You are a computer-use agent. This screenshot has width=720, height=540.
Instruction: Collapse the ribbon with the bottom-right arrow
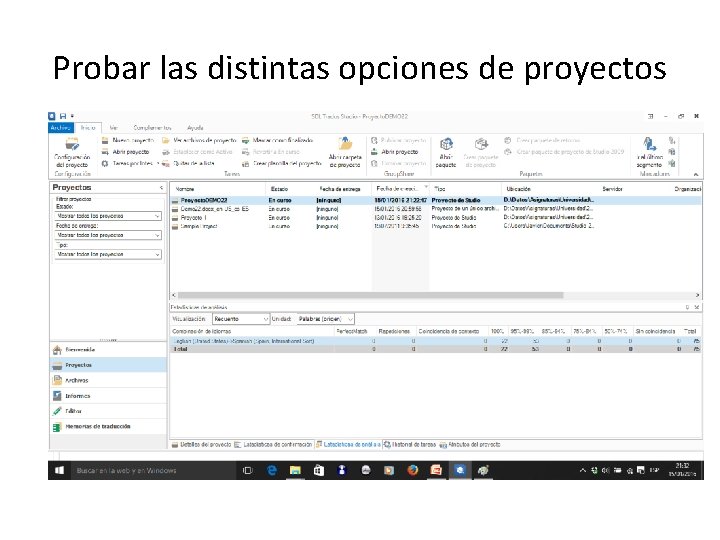[696, 174]
